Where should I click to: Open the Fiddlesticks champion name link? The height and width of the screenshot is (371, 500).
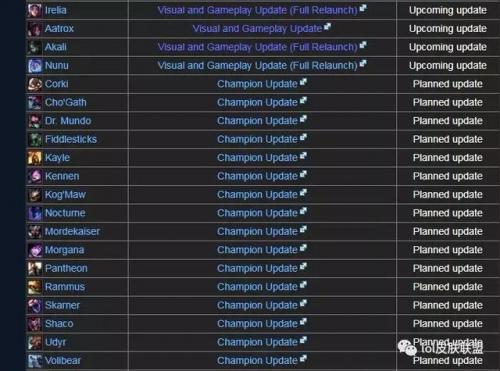71,139
